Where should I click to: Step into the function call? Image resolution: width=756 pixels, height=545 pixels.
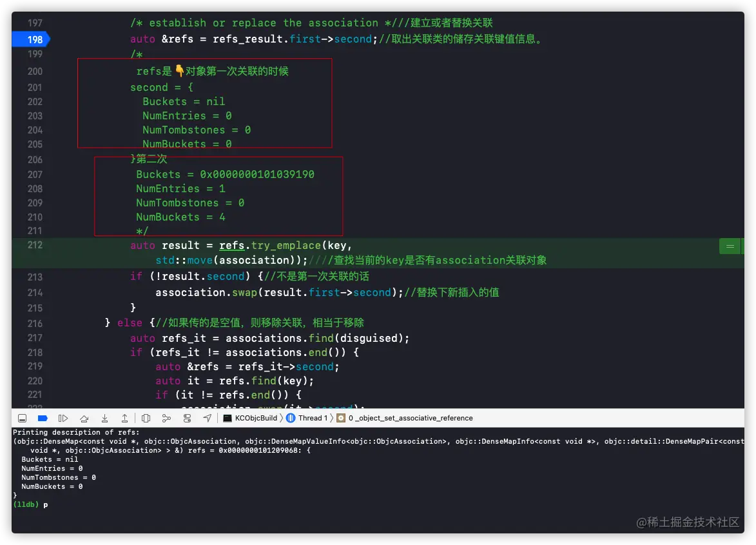104,418
